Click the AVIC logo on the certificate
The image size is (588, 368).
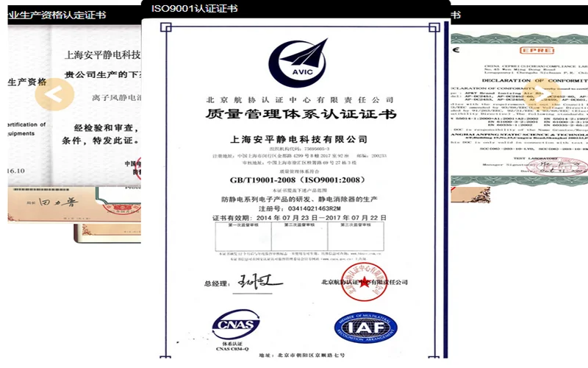click(298, 63)
